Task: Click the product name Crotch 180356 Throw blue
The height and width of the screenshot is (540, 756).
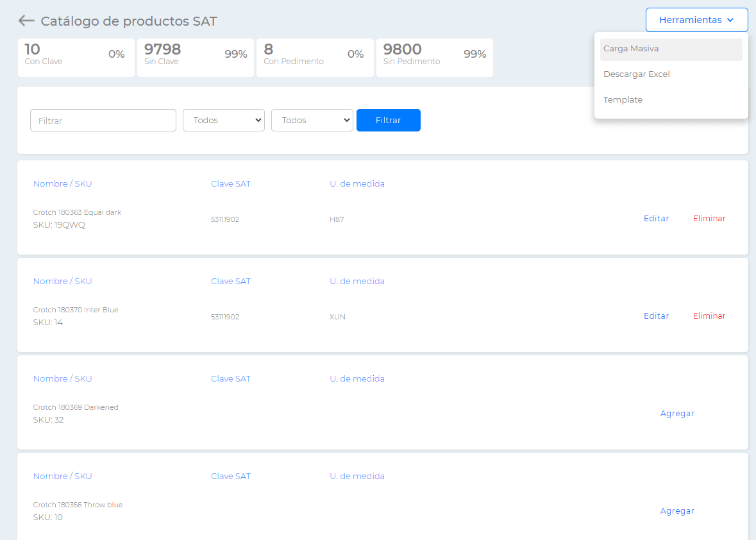Action: pyautogui.click(x=78, y=505)
